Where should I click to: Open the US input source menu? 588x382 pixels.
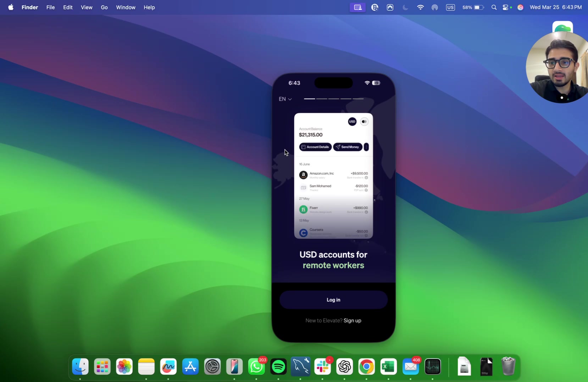tap(450, 7)
